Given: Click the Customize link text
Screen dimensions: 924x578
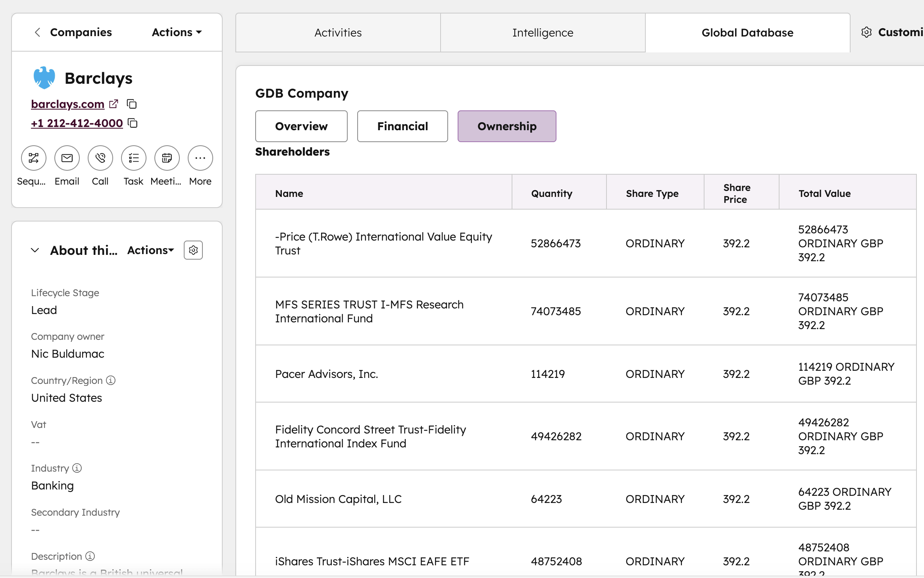Looking at the screenshot, I should (901, 32).
